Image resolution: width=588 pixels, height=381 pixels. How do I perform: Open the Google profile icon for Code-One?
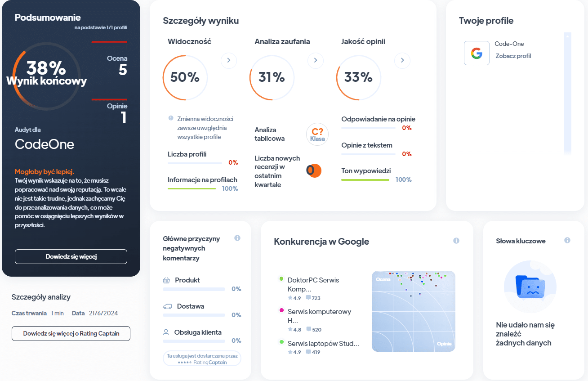(477, 53)
